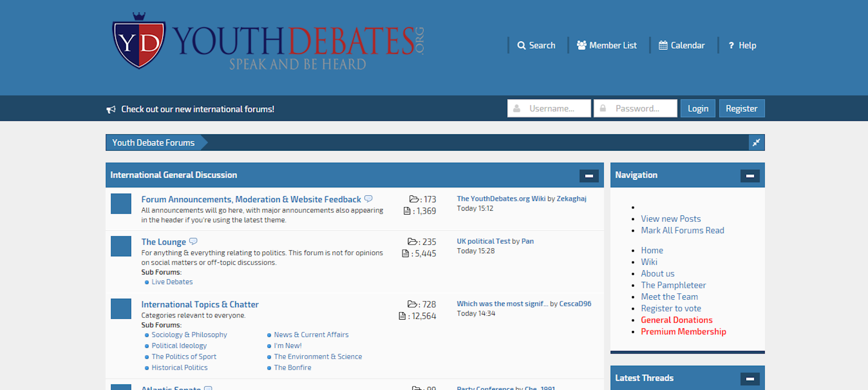Click speech bubble icon beside The Lounge
Screen dimensions: 868x390
coord(194,241)
